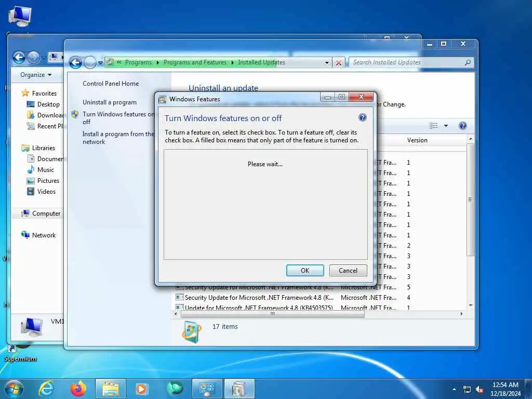Open Uninstall a program link
This screenshot has width=532, height=399.
(110, 102)
